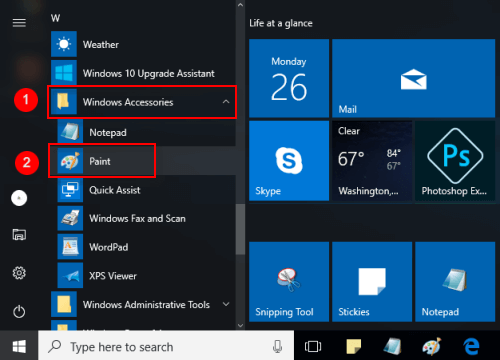Select the 'XPS Viewer' label

[x=113, y=276]
